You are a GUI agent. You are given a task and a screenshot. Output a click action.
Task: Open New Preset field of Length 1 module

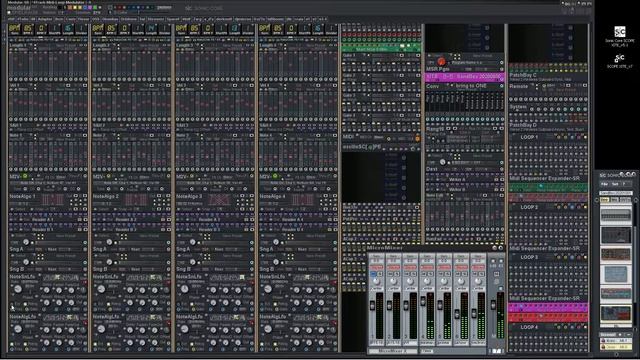point(65,46)
